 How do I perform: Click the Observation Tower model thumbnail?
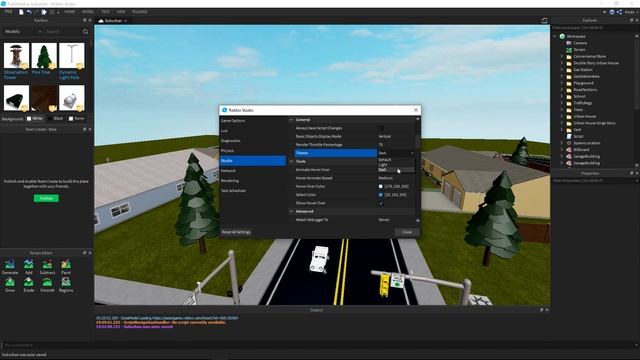[16, 56]
